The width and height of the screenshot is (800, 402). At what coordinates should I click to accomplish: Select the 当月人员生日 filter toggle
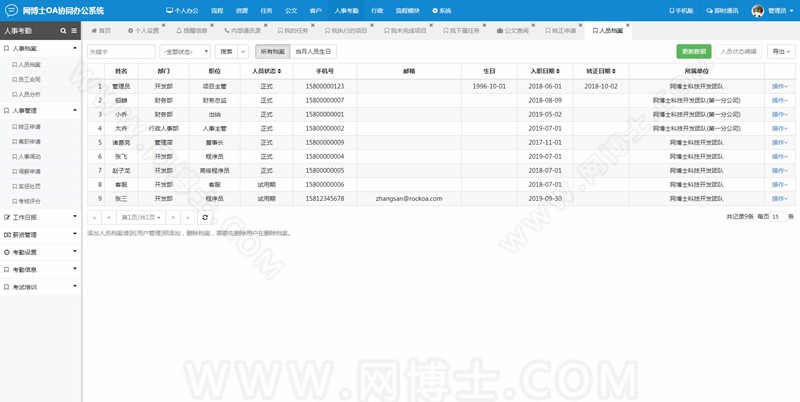pyautogui.click(x=313, y=52)
